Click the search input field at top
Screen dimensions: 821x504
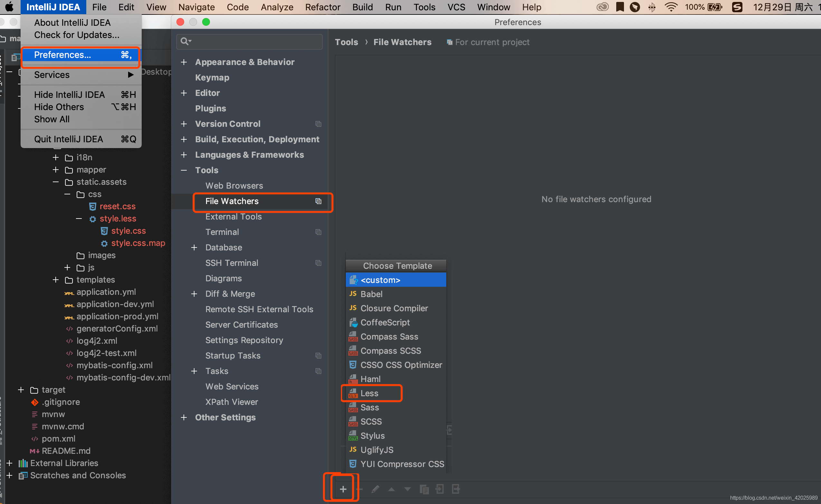(251, 41)
